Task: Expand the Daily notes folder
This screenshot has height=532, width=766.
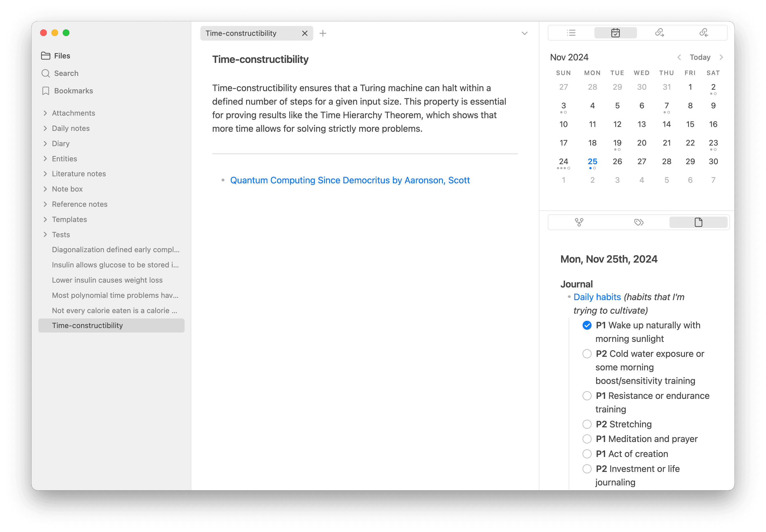Action: tap(45, 128)
